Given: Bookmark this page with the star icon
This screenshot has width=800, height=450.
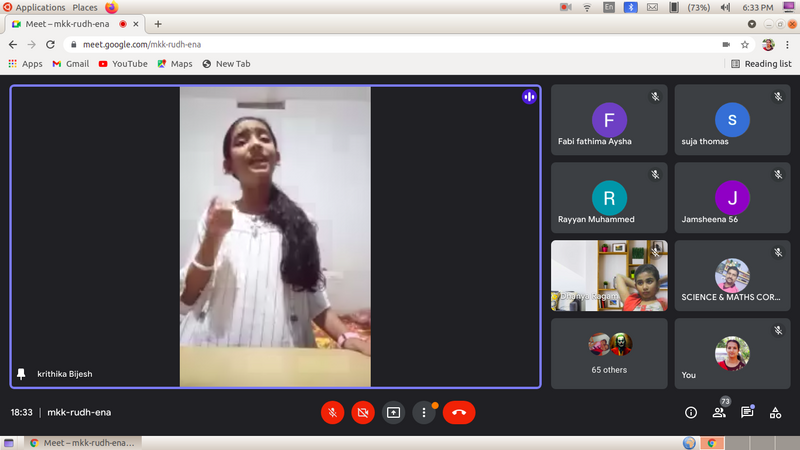Looking at the screenshot, I should click(x=745, y=44).
